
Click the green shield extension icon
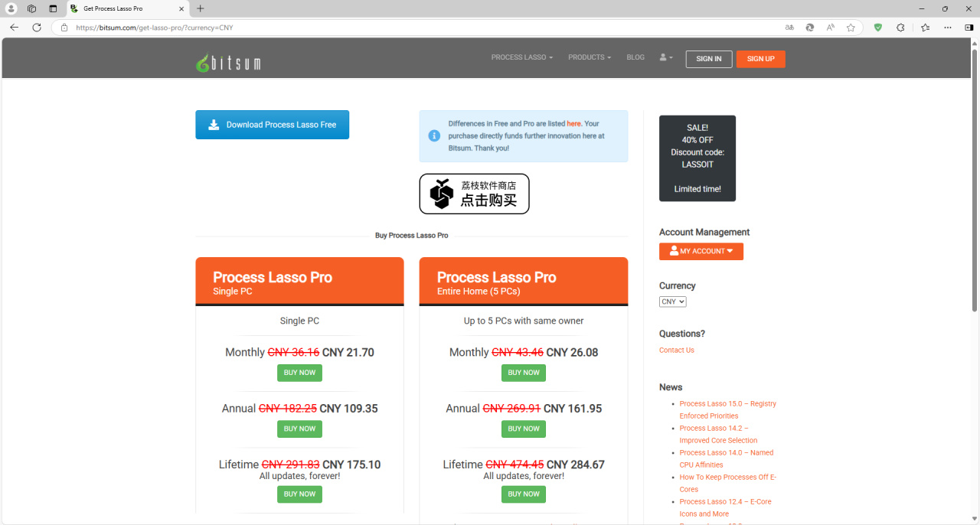click(x=878, y=28)
